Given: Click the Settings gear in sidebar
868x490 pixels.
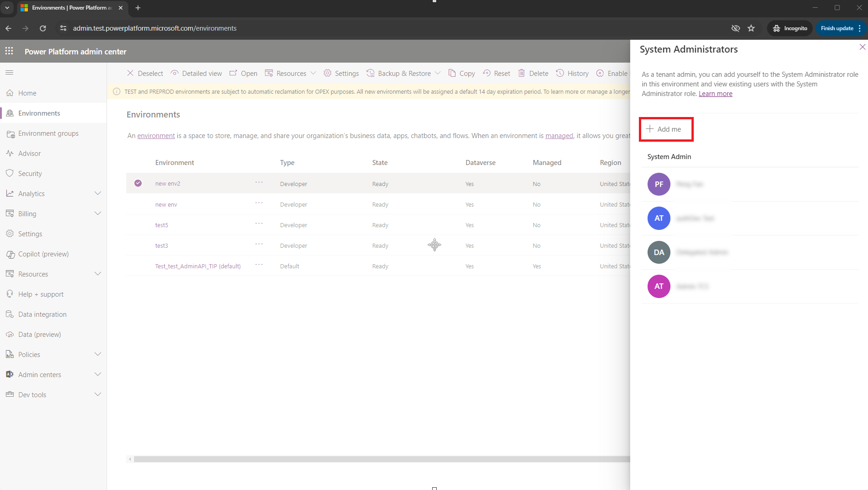Looking at the screenshot, I should 10,234.
